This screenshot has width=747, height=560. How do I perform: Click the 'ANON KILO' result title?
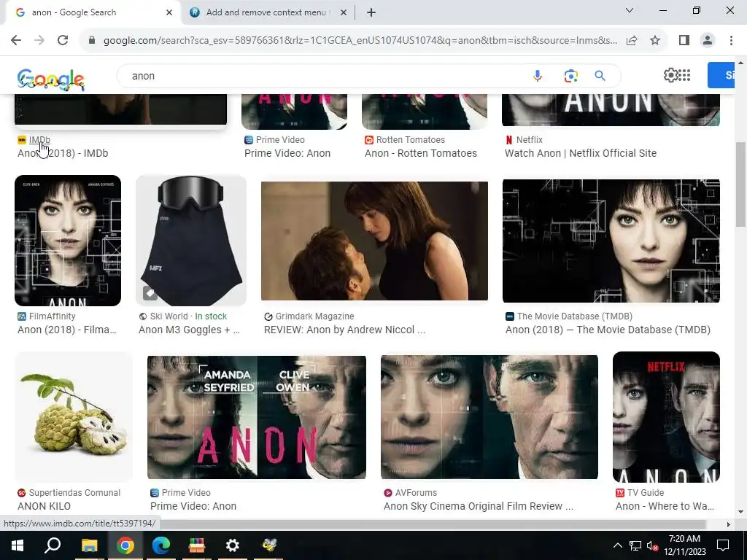(x=44, y=506)
